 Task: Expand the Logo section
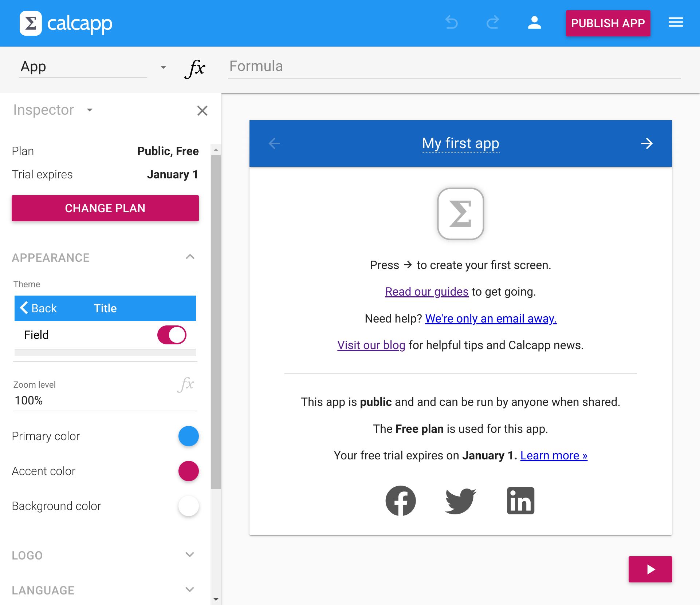click(x=189, y=555)
